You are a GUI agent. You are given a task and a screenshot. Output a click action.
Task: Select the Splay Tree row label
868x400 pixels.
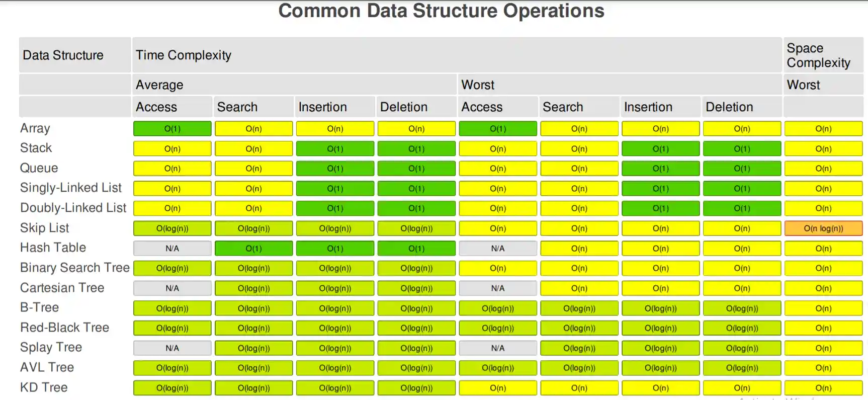click(51, 347)
